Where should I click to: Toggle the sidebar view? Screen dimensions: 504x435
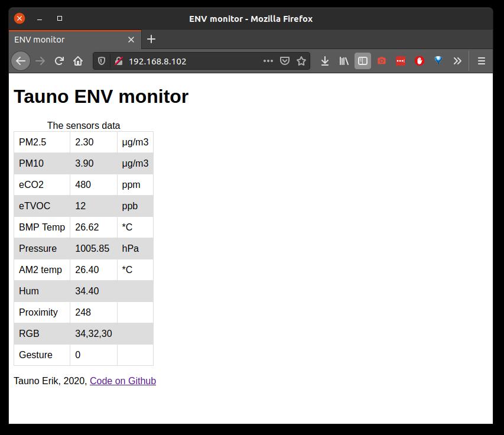pos(363,61)
